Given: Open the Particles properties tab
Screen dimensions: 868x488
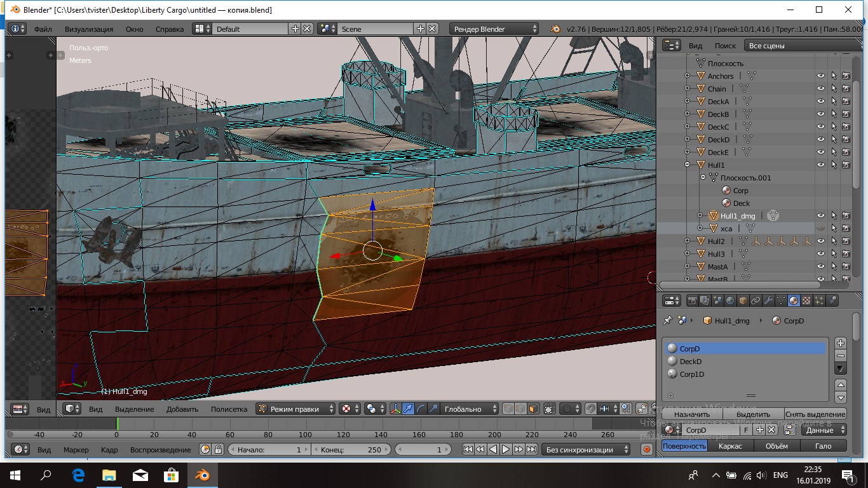Looking at the screenshot, I should click(819, 301).
